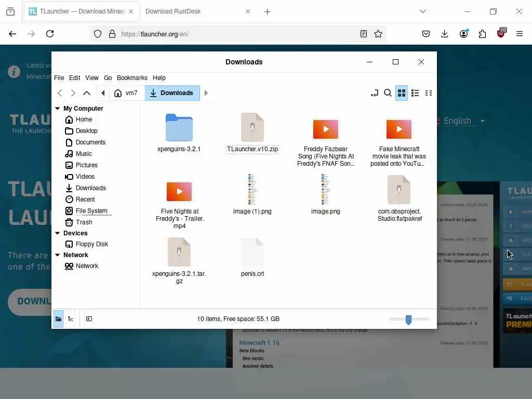Go up to parent folder
This screenshot has height=399, width=532.
[x=87, y=93]
